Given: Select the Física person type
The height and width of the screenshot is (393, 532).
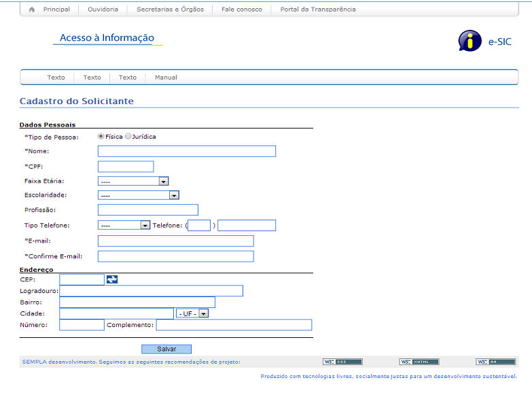Looking at the screenshot, I should click(x=102, y=137).
